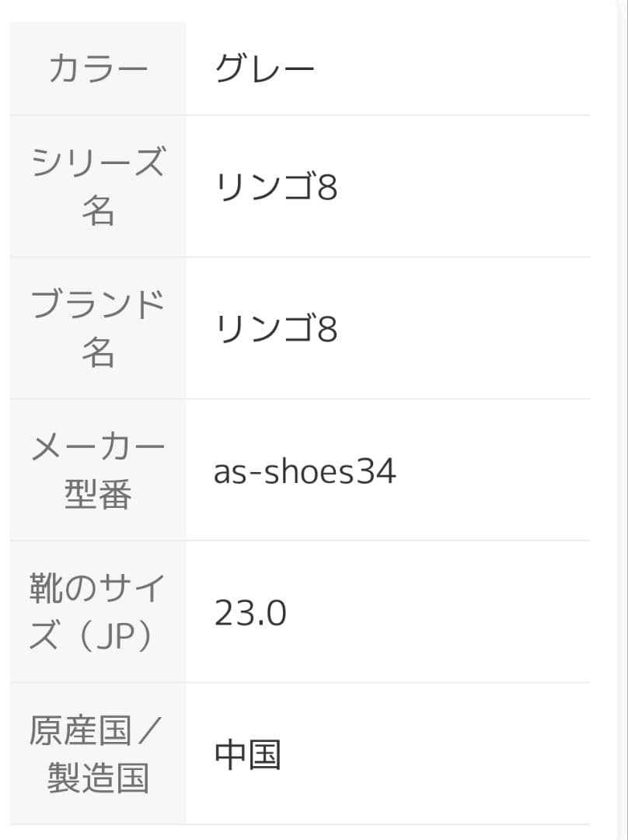The width and height of the screenshot is (628, 840).
Task: Click the 原産国／製造国 label cell
Action: coord(98,754)
